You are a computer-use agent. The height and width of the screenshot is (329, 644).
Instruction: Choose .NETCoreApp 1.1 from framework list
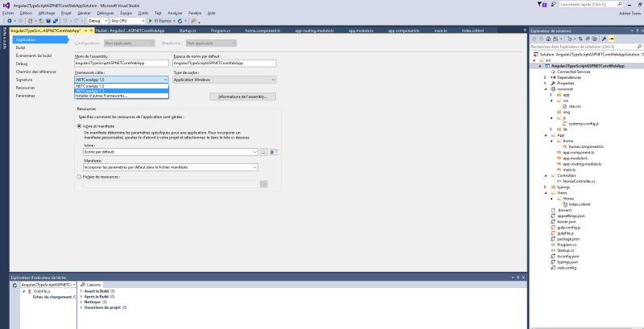click(x=122, y=91)
